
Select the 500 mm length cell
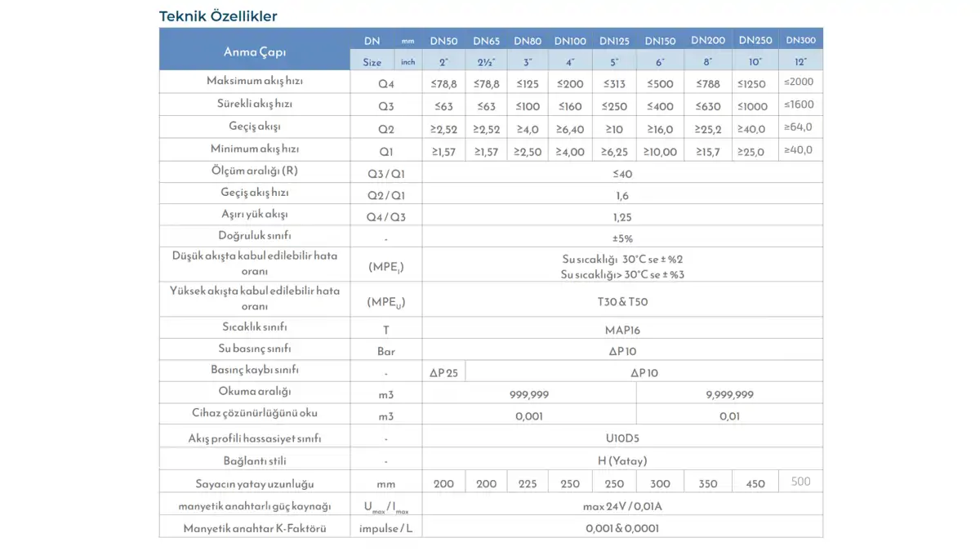800,482
